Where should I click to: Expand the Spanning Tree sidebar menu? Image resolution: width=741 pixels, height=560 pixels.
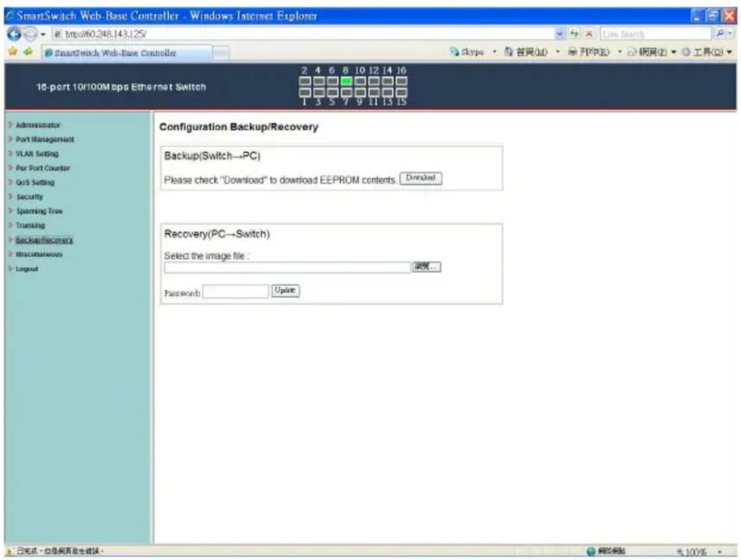[39, 211]
